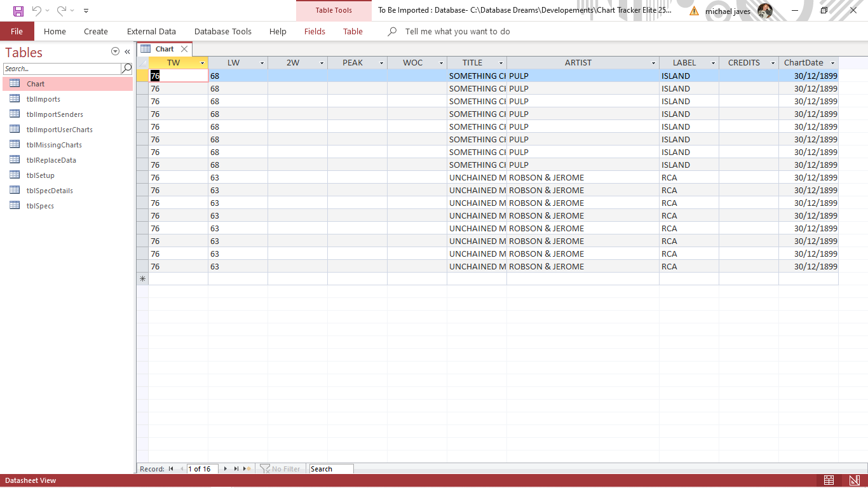Open Customize Quick Access Toolbar menu
The image size is (868, 488).
(x=86, y=11)
